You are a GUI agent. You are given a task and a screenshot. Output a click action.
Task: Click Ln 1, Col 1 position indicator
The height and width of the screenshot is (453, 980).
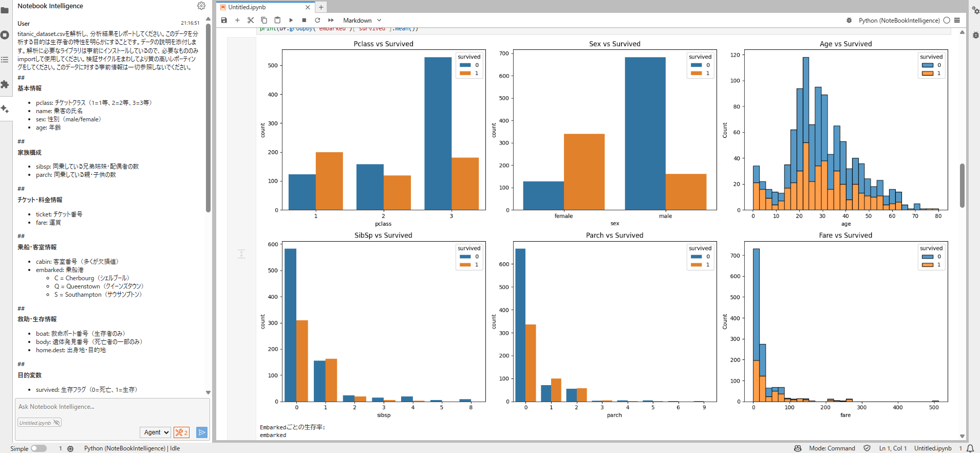893,448
